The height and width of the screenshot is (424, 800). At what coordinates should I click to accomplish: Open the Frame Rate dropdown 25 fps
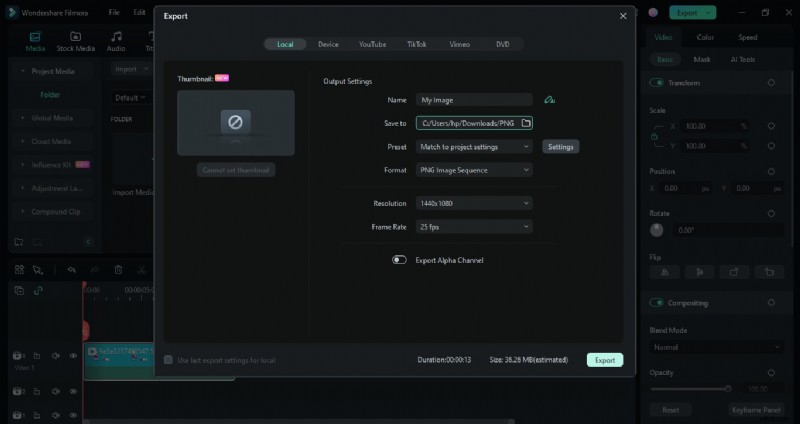(474, 227)
